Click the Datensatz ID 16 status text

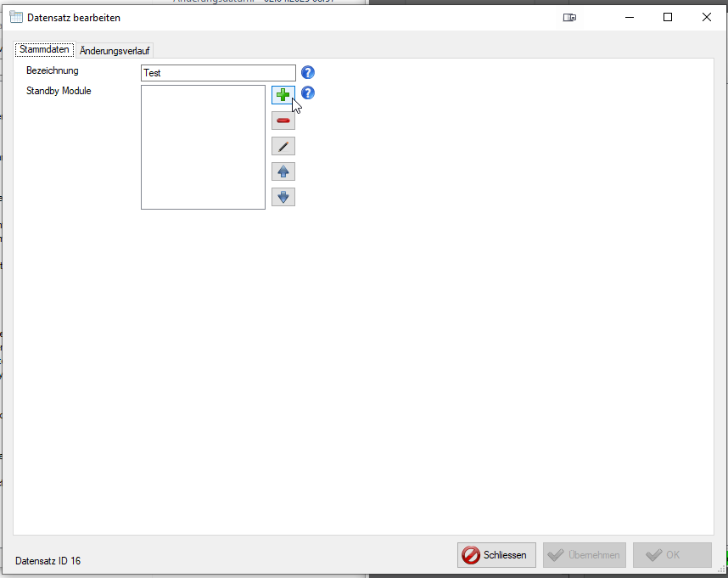click(x=48, y=561)
